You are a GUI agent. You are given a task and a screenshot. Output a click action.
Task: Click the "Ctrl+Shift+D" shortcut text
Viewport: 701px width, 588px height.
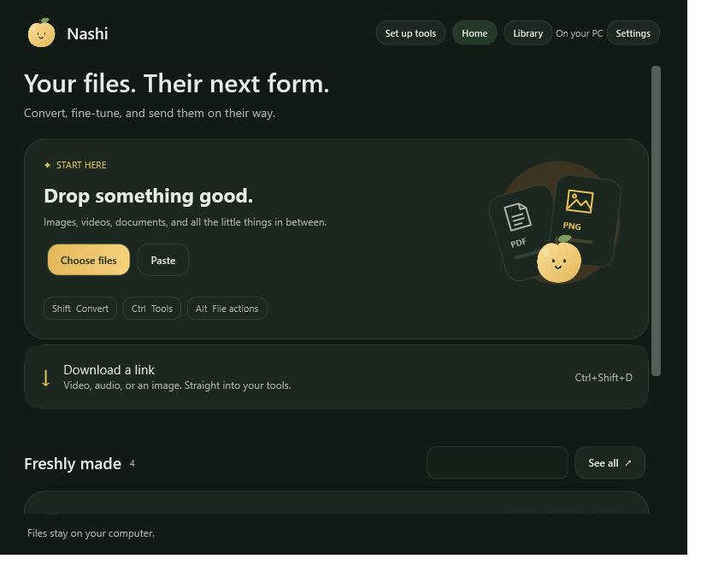pos(604,378)
